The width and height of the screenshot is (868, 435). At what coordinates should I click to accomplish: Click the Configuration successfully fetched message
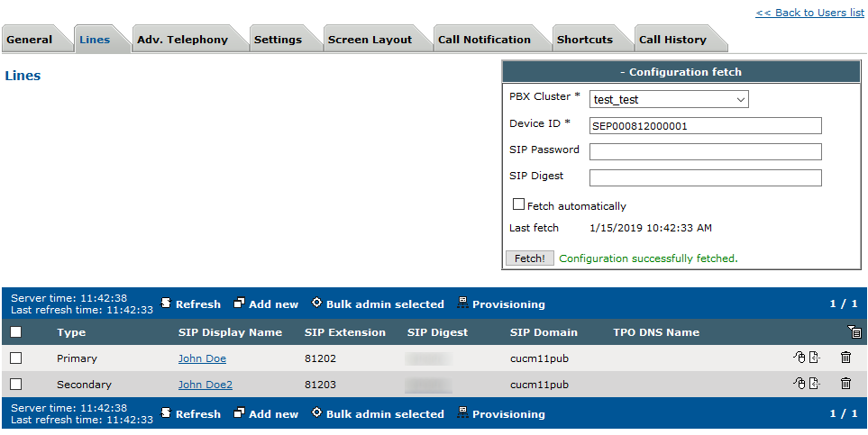[x=648, y=258]
